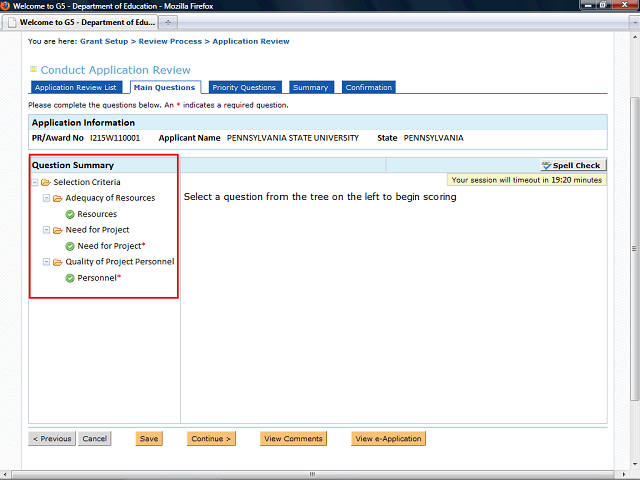Click the Adequacy of Resources label
The image size is (640, 480).
(x=110, y=198)
